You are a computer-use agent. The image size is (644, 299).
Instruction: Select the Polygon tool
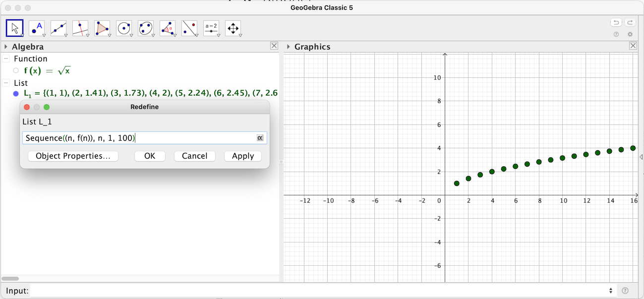[x=102, y=28]
